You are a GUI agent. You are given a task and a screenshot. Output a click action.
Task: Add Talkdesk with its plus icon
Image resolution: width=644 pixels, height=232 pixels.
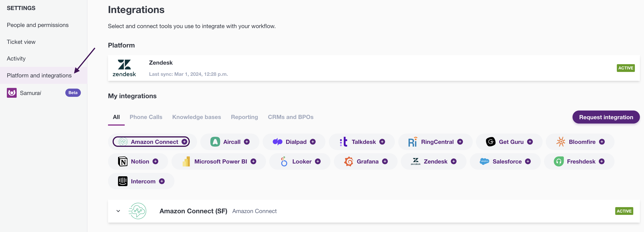[382, 142]
